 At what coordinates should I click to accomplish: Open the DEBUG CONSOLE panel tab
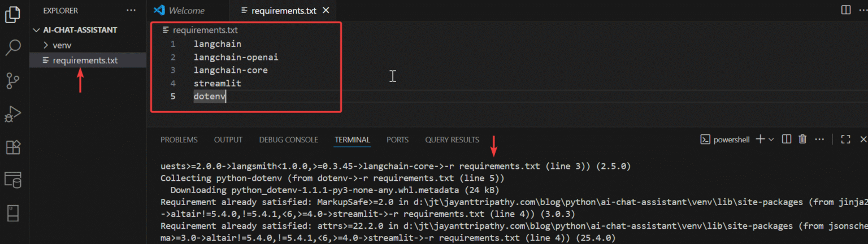coord(289,140)
